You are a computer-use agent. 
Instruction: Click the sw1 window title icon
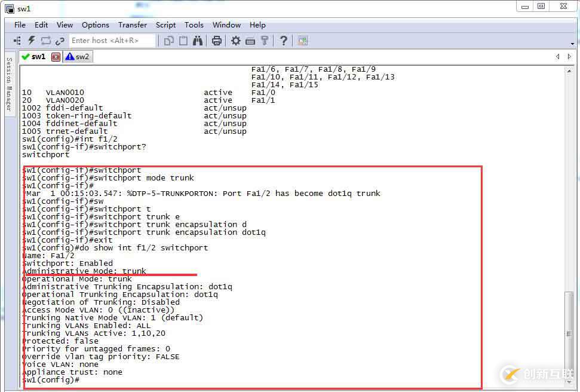9,8
